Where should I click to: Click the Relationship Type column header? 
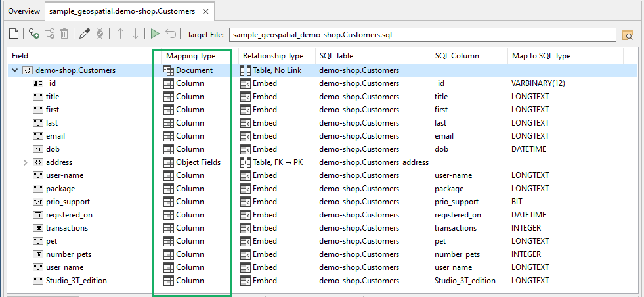tap(272, 56)
